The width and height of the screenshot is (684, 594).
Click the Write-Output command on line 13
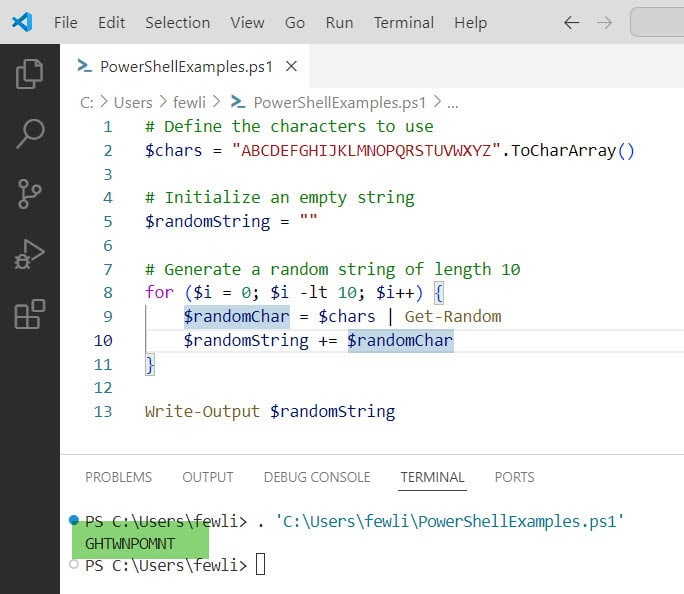point(202,412)
